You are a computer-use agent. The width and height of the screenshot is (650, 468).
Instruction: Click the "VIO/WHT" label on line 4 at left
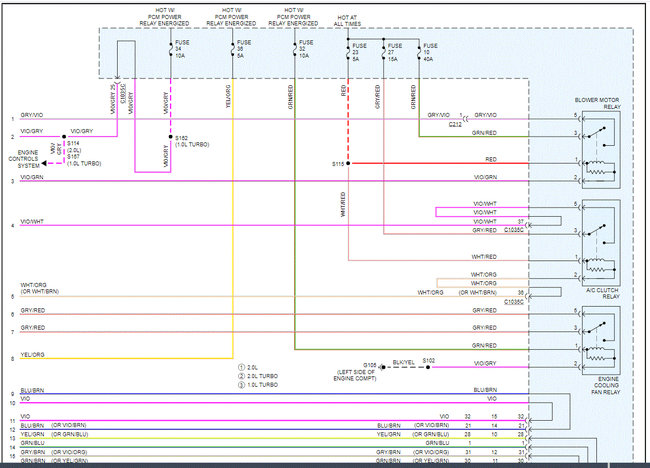click(32, 222)
